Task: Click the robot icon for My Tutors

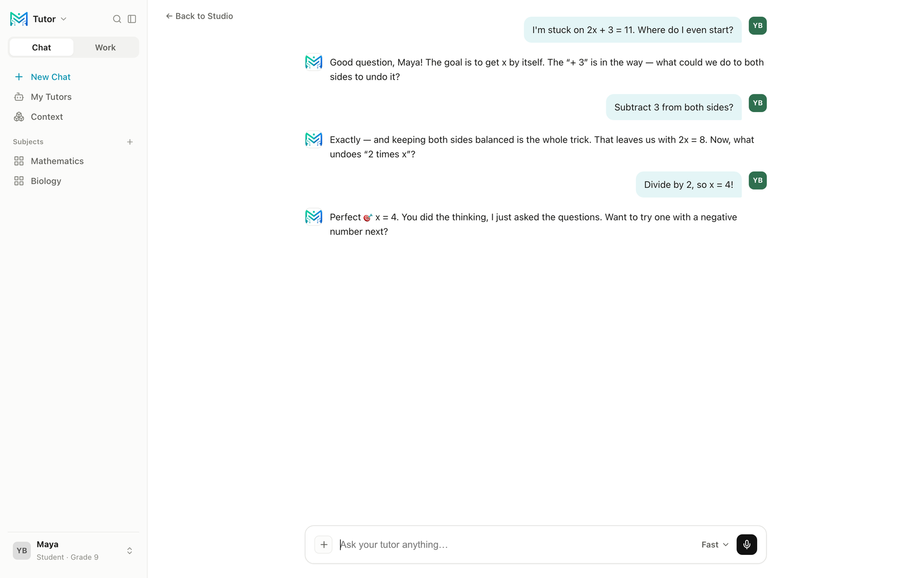Action: [x=19, y=97]
